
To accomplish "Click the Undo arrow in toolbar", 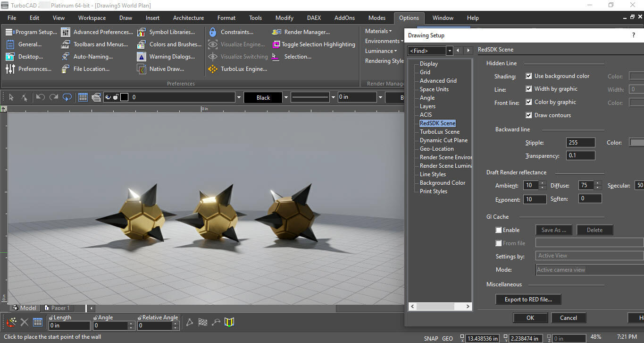I will [41, 97].
